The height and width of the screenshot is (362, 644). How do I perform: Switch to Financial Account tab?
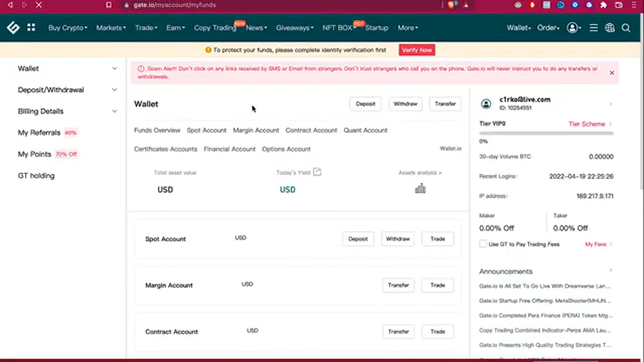(x=229, y=149)
